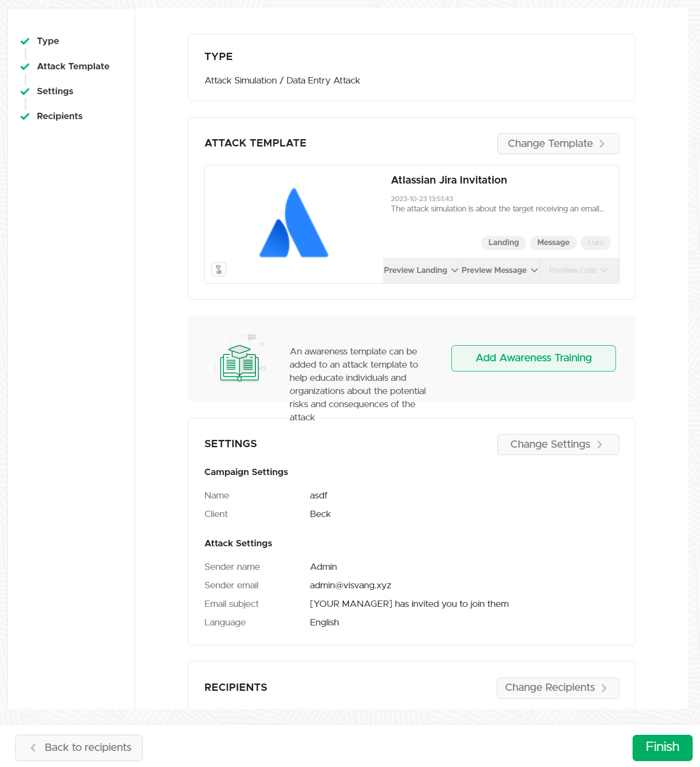Click Add Awareness Training button
Viewport: 700px width, 767px height.
(x=533, y=358)
